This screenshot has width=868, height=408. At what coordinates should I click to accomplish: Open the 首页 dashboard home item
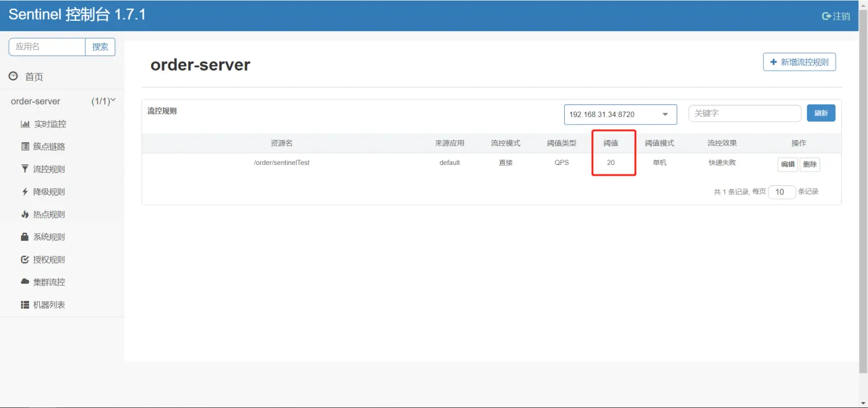click(x=34, y=77)
